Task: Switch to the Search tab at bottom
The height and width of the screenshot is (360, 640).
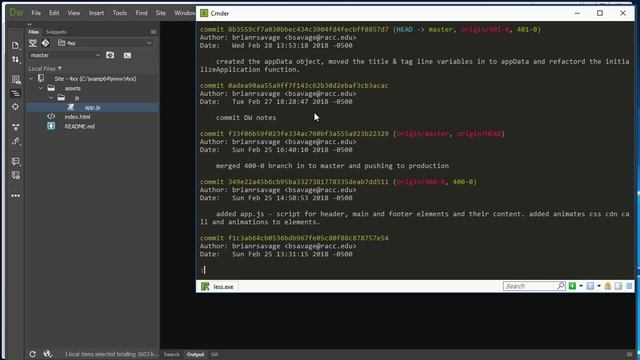Action: click(x=171, y=354)
